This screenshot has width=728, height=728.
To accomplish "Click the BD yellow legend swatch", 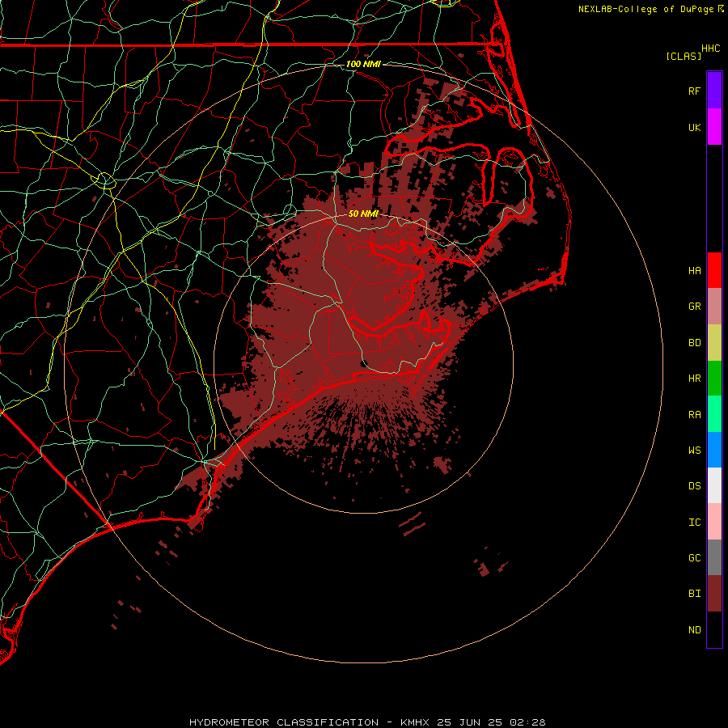I will (714, 343).
